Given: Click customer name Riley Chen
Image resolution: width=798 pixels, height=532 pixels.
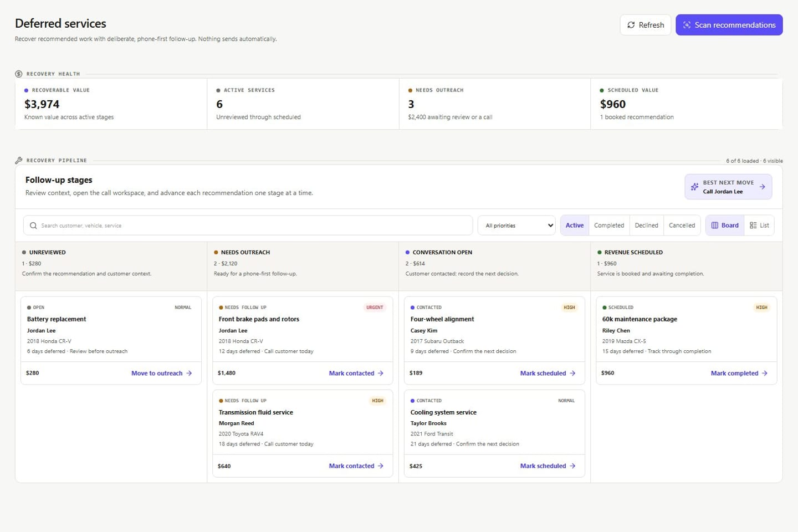Looking at the screenshot, I should click(616, 331).
